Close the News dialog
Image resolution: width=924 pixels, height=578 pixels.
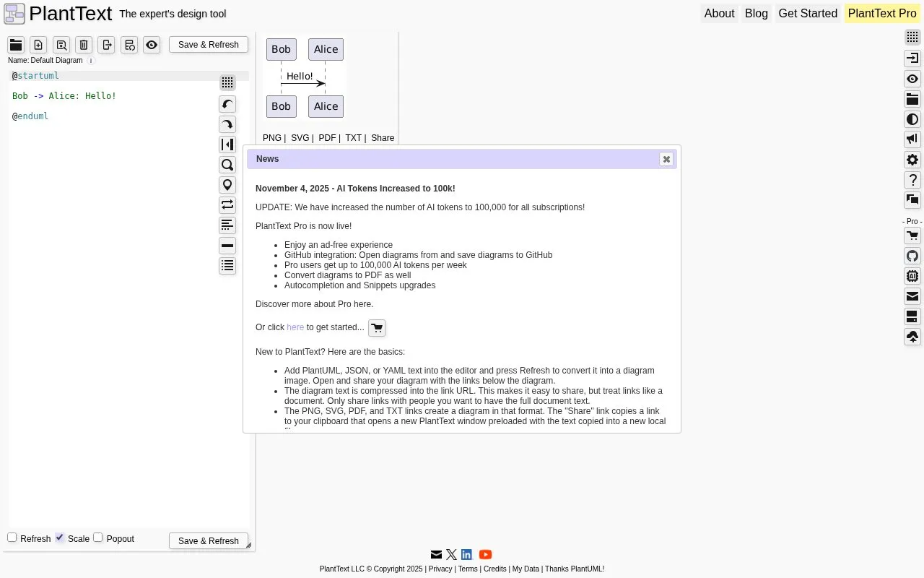tap(666, 159)
